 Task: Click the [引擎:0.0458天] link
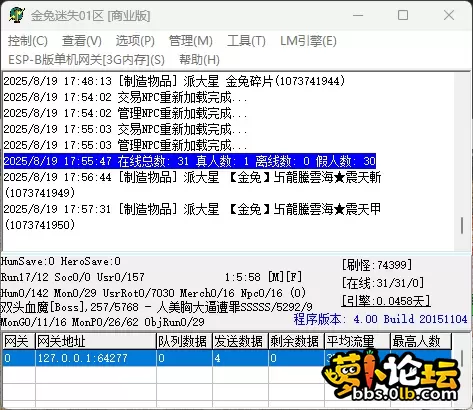coord(386,301)
